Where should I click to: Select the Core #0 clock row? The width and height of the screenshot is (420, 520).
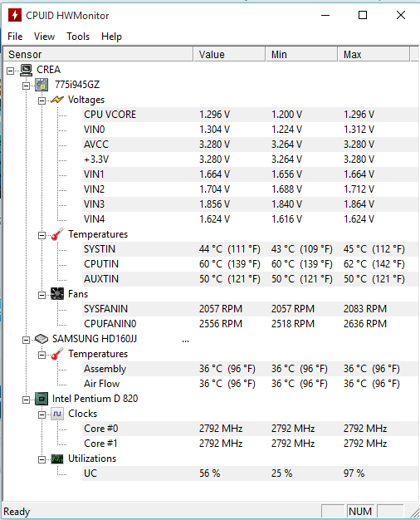pos(251,429)
